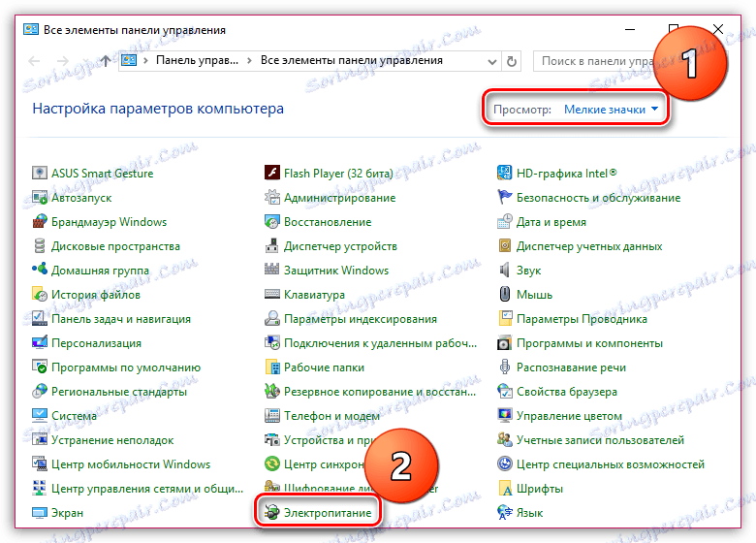Viewport: 756px width, 543px height.
Task: Open the Телефон и модем link
Action: click(x=331, y=416)
